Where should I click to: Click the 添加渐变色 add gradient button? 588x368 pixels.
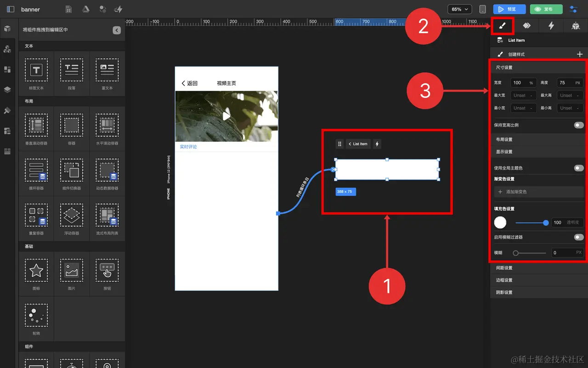pyautogui.click(x=538, y=192)
